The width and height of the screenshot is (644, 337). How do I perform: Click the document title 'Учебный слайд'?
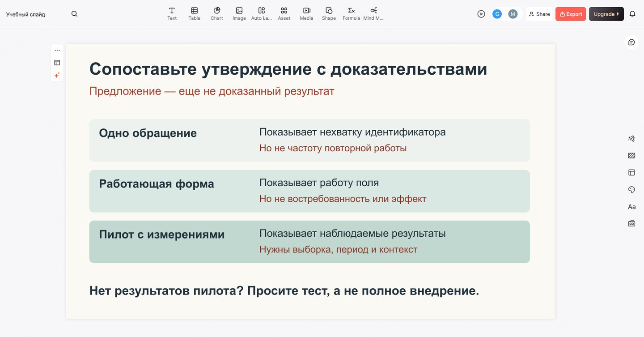(25, 14)
